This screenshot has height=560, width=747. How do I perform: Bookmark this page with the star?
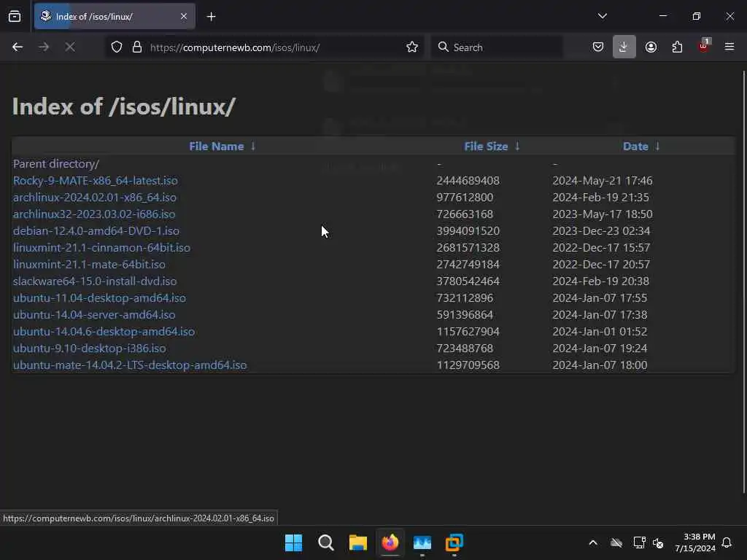point(412,47)
